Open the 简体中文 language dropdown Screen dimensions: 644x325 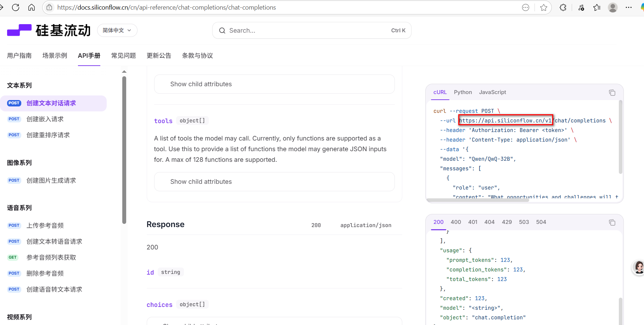[x=117, y=31]
